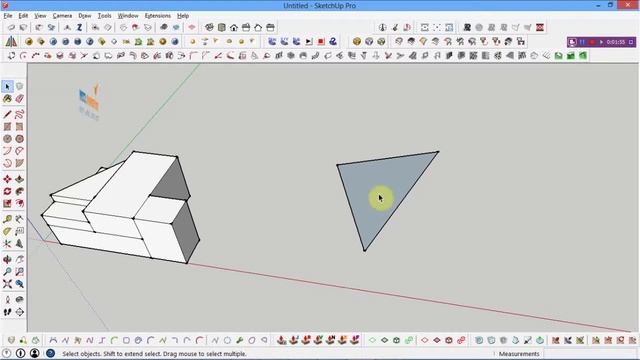Activate the Offset tool
This screenshot has width=640, height=360.
pos(19,203)
